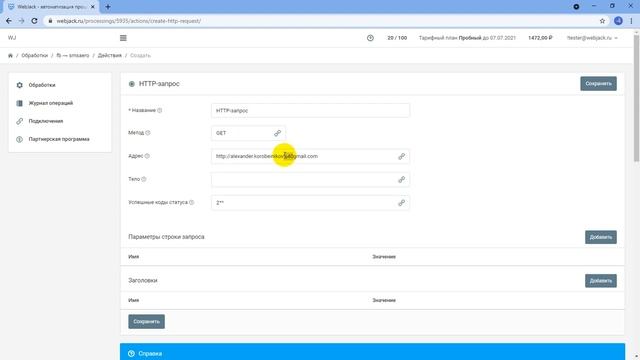Viewport: 640px width, 360px height.
Task: Click the 1472,00 ₽ balance
Action: pyautogui.click(x=540, y=38)
